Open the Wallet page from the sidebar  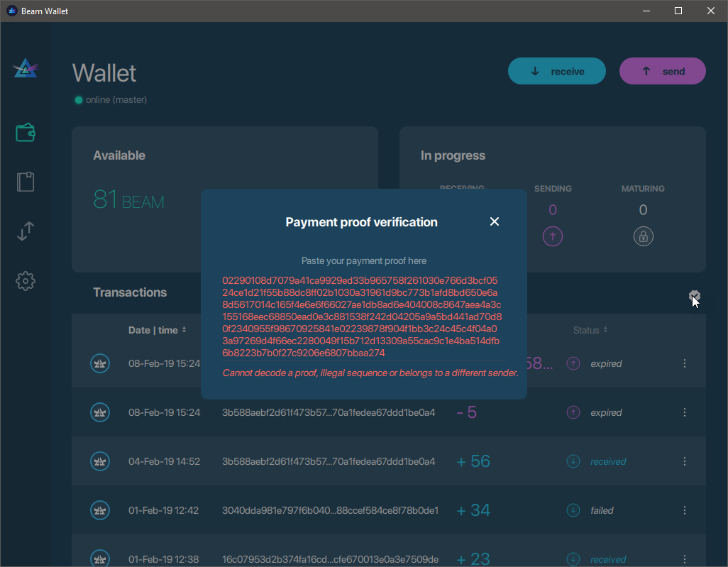pos(25,132)
